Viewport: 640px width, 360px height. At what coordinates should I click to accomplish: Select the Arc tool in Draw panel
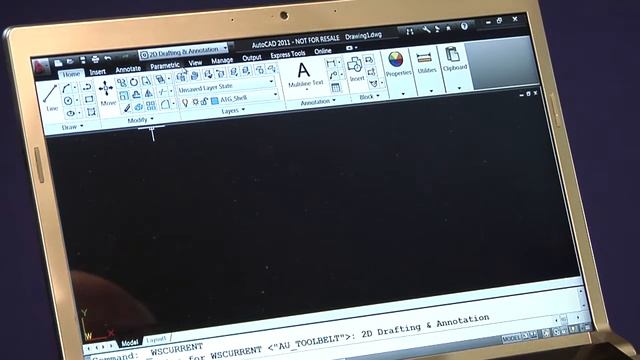pos(67,88)
